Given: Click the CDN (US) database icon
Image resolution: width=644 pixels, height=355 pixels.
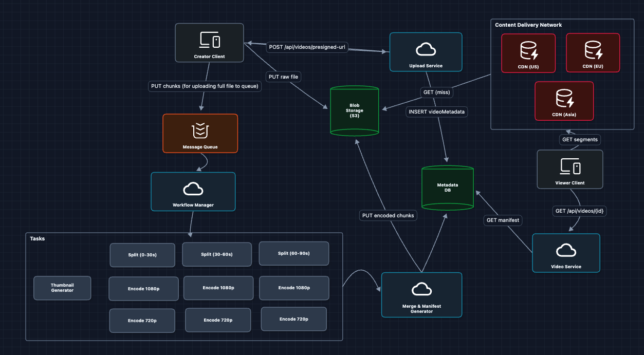Looking at the screenshot, I should (x=528, y=50).
